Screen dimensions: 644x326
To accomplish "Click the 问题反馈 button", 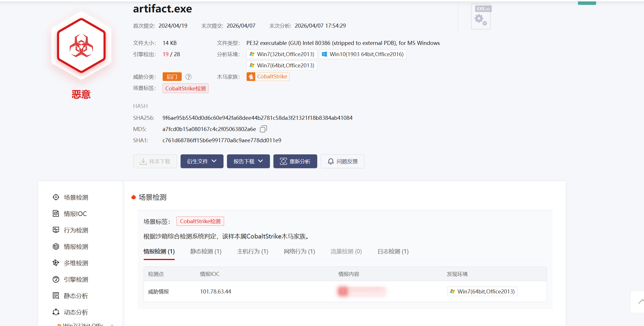I will click(x=342, y=162).
